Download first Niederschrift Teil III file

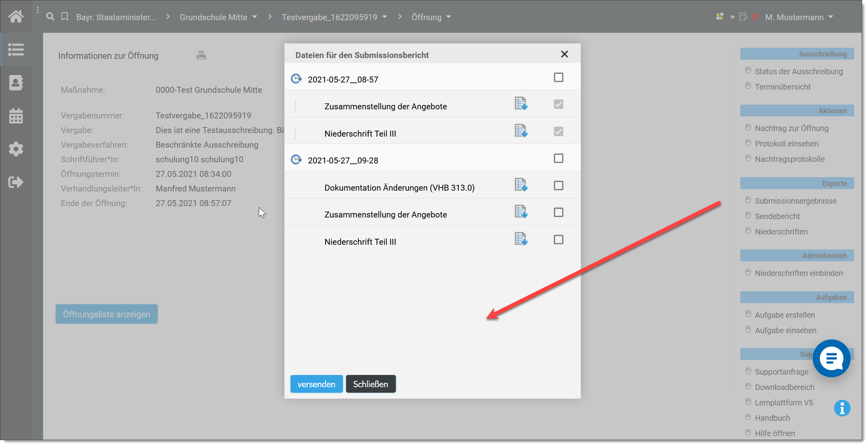[521, 131]
